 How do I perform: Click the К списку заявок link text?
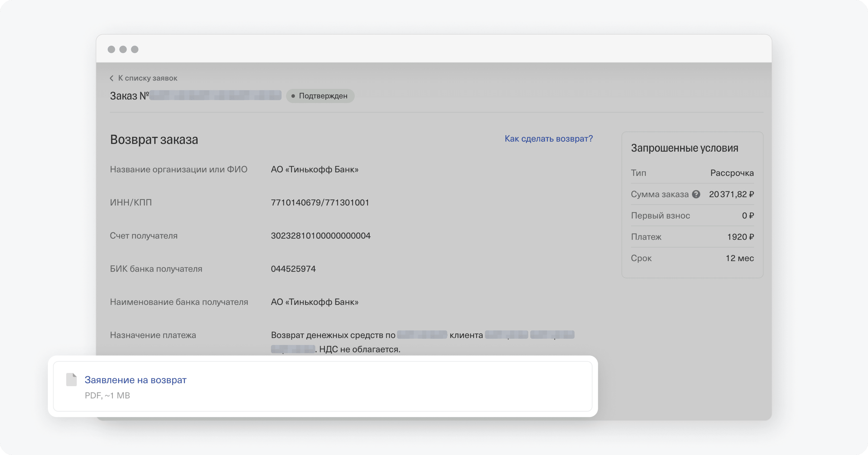[148, 78]
